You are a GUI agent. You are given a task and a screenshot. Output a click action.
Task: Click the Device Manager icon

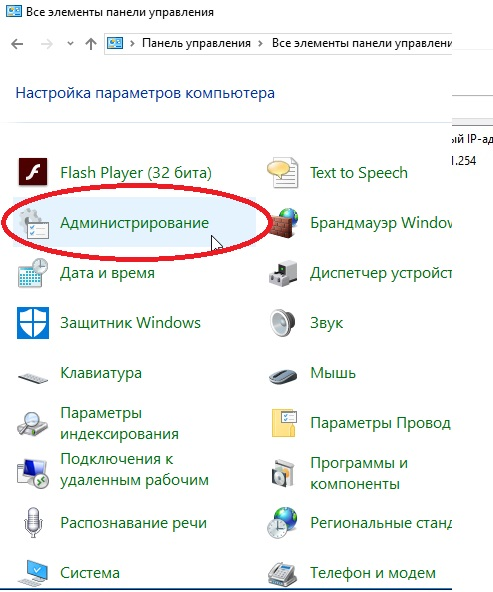[283, 273]
